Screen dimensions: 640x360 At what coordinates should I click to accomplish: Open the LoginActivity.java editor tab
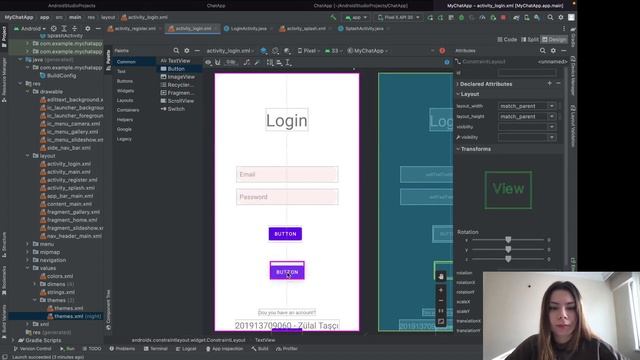click(x=248, y=29)
